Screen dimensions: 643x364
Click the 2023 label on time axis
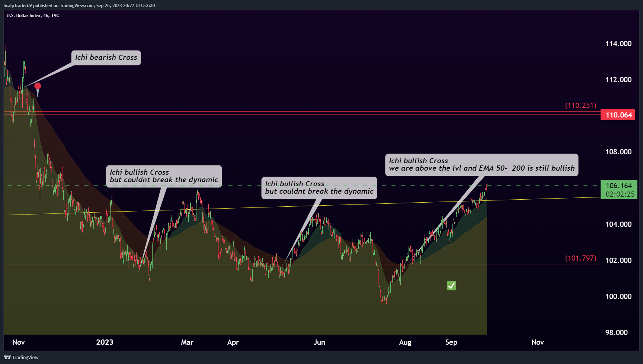(x=105, y=342)
